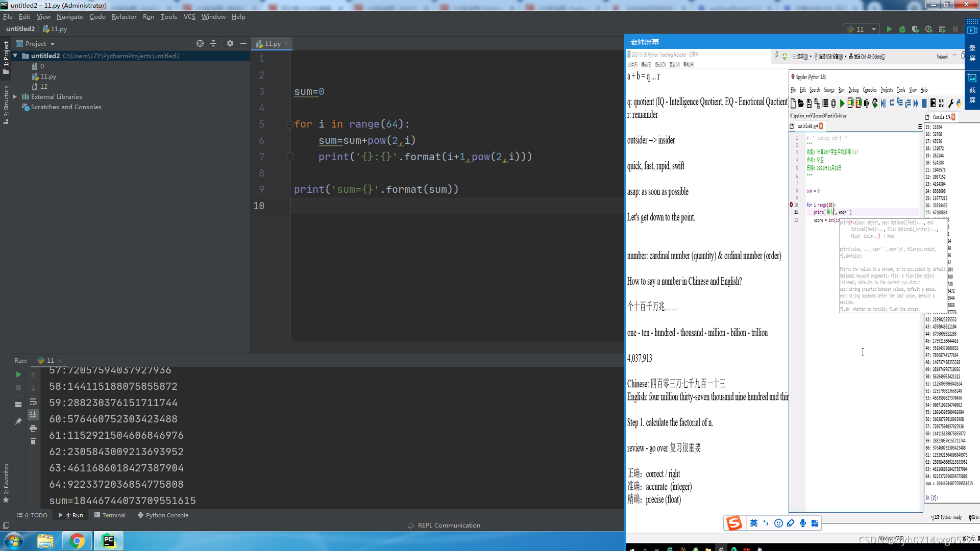Open the Navigate menu

(x=69, y=17)
